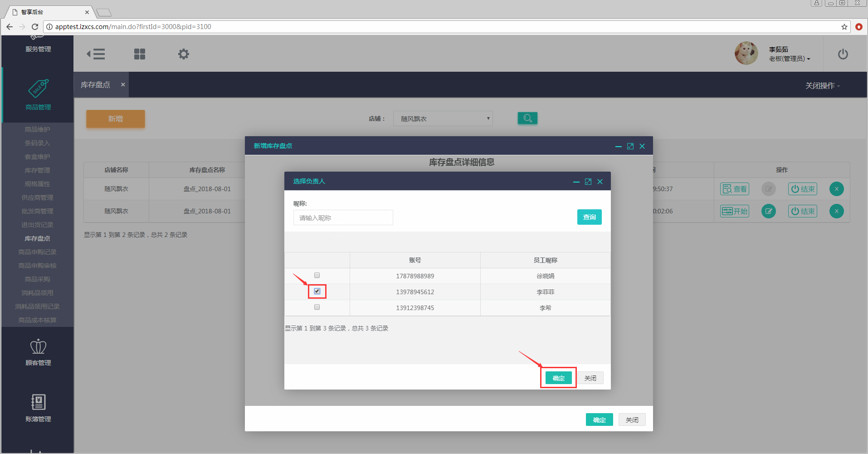The image size is (868, 454).
Task: Maximize the 选择负责人 dialog
Action: pyautogui.click(x=588, y=182)
